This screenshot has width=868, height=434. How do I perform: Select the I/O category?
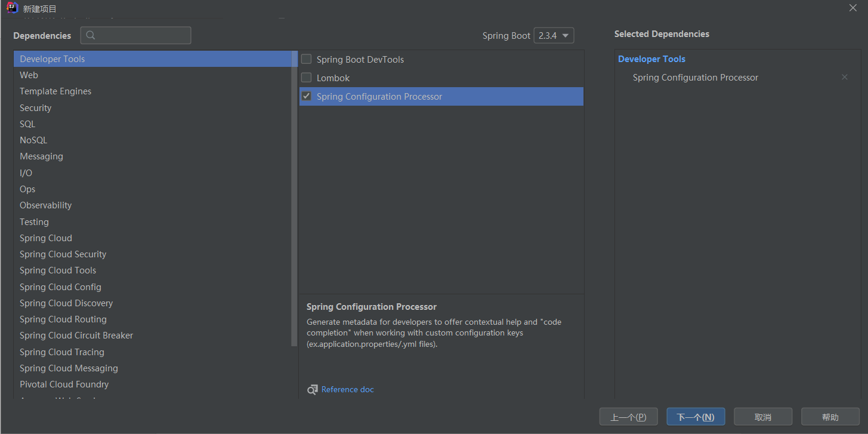coord(153,173)
